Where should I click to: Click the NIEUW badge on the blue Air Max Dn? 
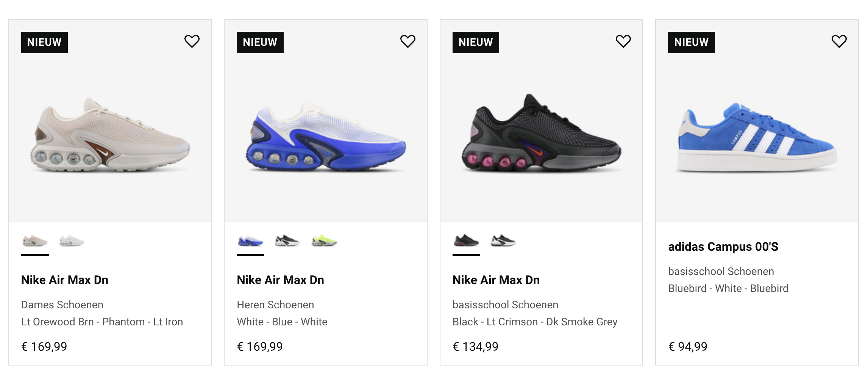tap(260, 42)
